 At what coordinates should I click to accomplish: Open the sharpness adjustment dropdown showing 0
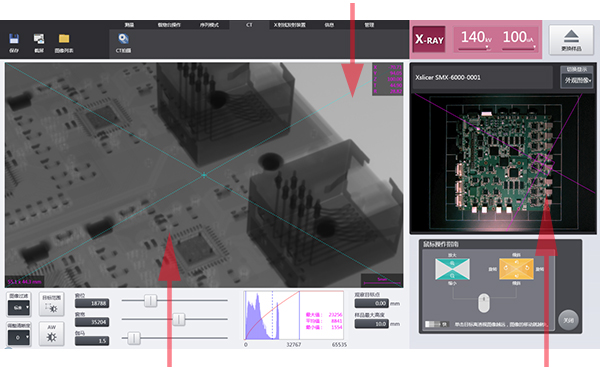click(x=19, y=338)
